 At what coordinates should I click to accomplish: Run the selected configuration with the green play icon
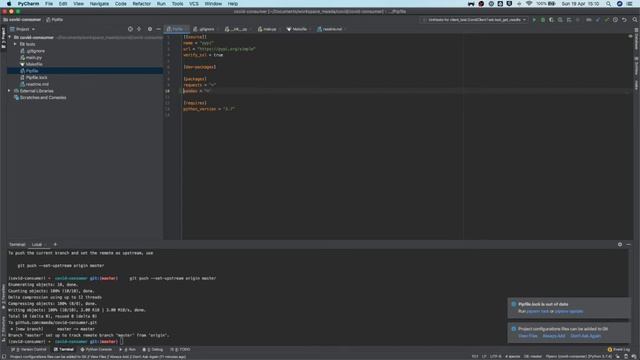(534, 20)
